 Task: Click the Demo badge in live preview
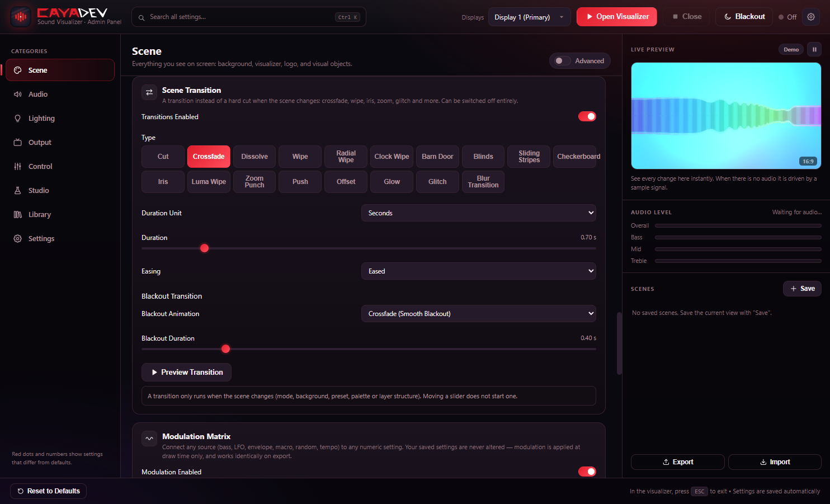(x=791, y=49)
